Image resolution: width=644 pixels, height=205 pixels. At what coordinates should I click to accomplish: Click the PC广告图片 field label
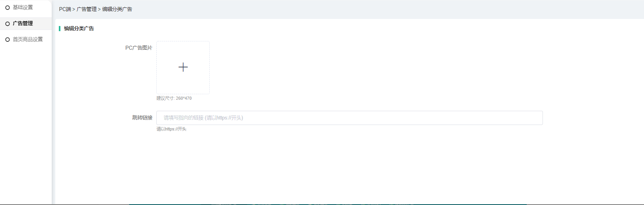[139, 48]
